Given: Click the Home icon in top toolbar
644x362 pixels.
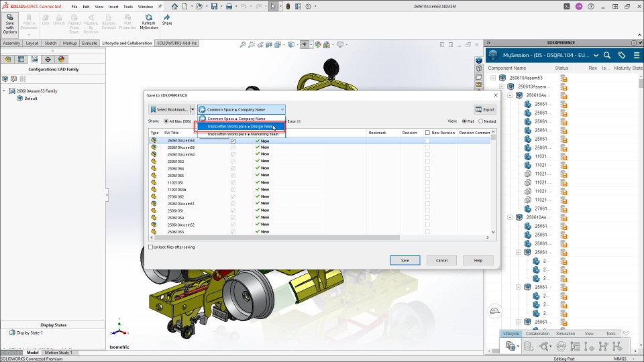Looking at the screenshot, I should pyautogui.click(x=174, y=6).
